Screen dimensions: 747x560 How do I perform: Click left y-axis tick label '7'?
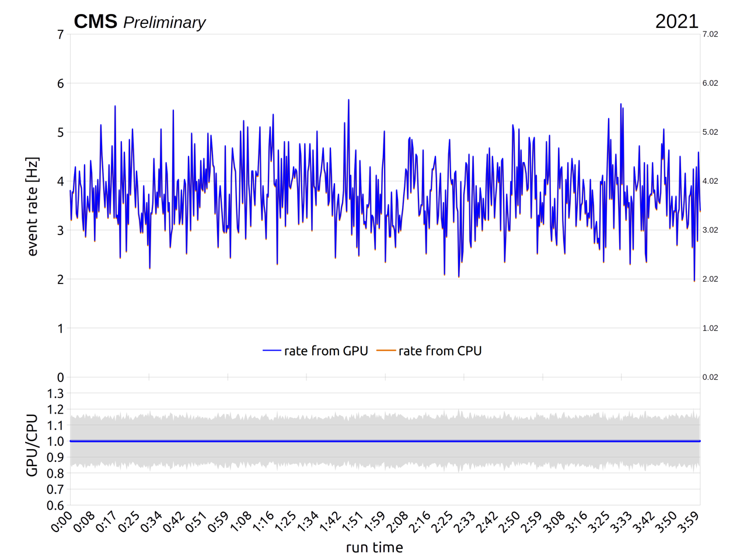tap(61, 34)
